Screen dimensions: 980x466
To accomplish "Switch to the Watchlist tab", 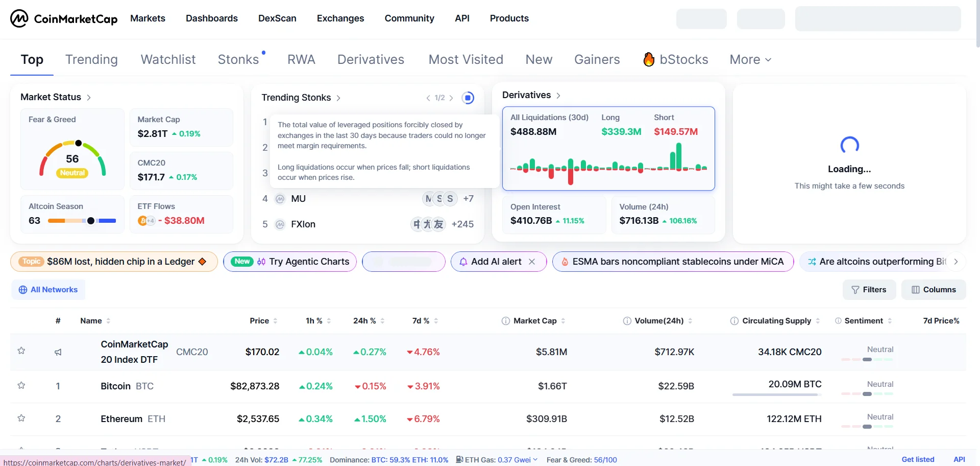I will [x=168, y=60].
